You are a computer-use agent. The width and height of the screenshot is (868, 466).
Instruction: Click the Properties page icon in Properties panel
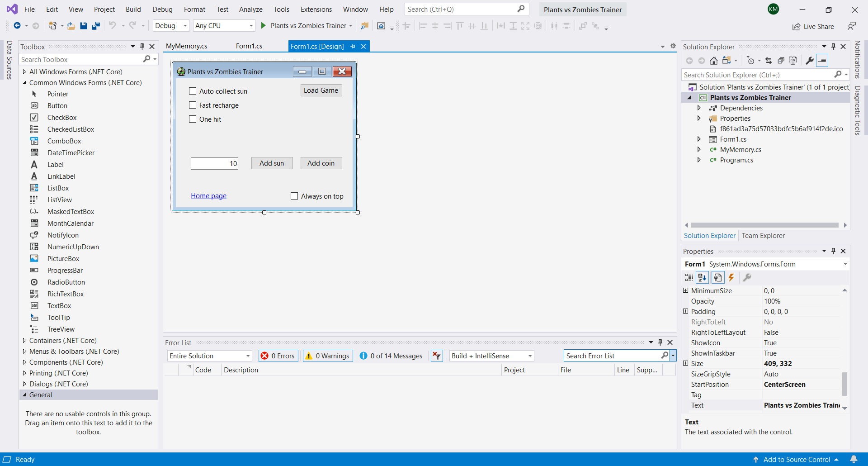point(718,277)
